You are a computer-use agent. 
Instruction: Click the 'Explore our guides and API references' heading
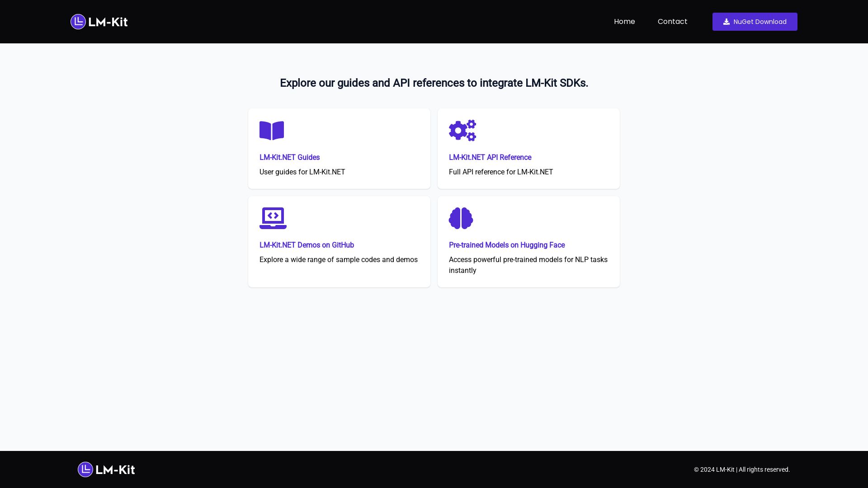click(434, 83)
